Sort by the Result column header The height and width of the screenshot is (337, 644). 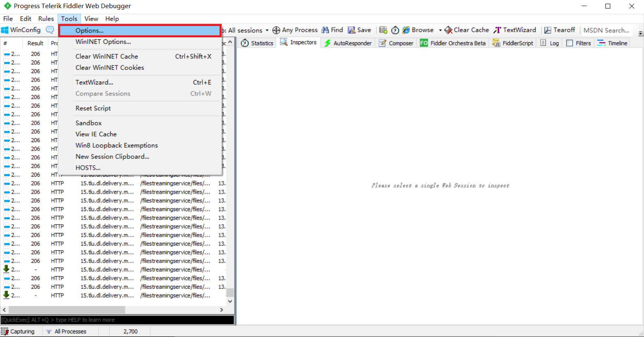[x=35, y=43]
